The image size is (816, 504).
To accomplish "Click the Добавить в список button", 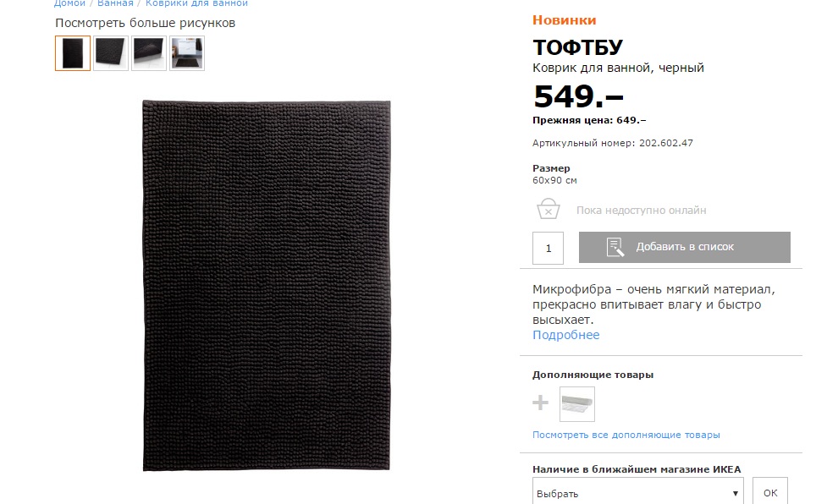I will point(684,247).
